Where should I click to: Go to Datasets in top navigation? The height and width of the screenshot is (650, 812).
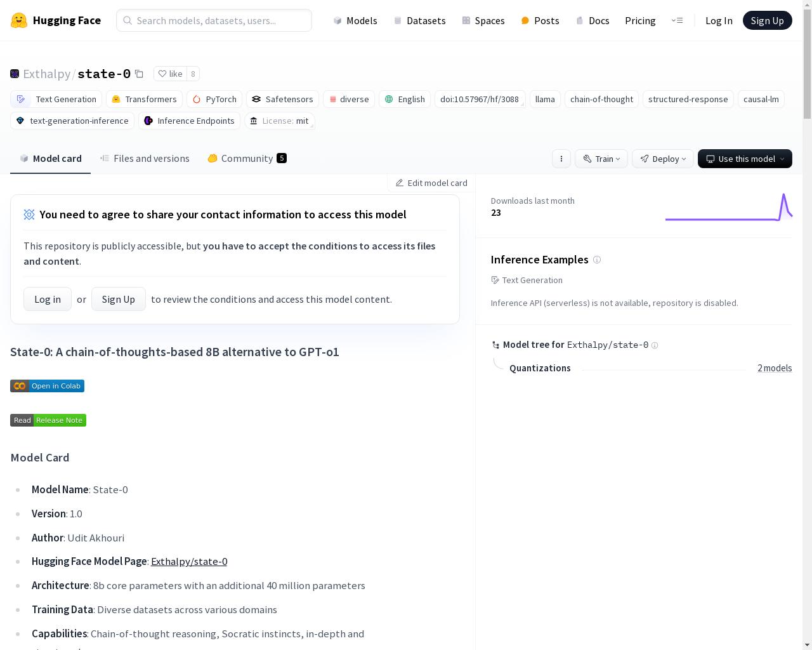coord(419,20)
